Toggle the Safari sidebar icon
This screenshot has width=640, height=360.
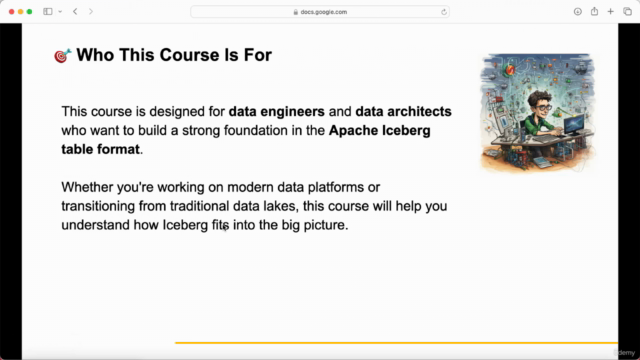48,11
